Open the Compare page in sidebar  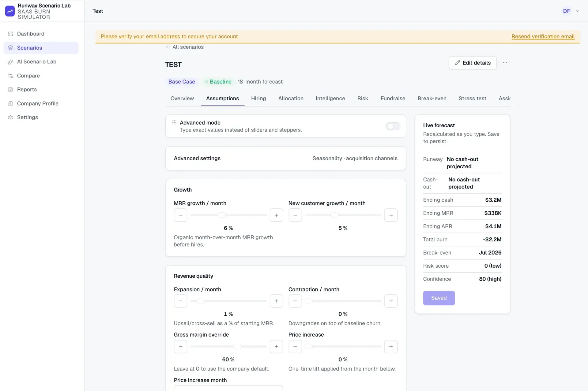click(x=41, y=76)
